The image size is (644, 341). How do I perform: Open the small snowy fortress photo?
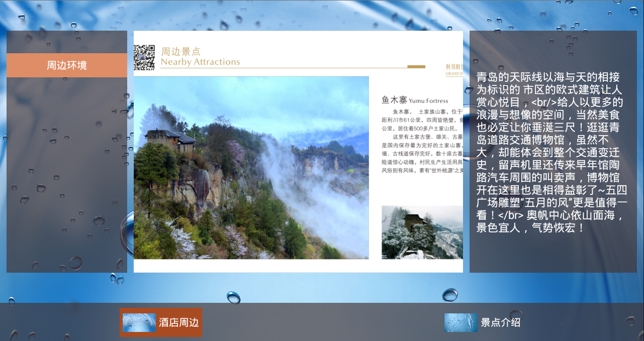coord(422,232)
